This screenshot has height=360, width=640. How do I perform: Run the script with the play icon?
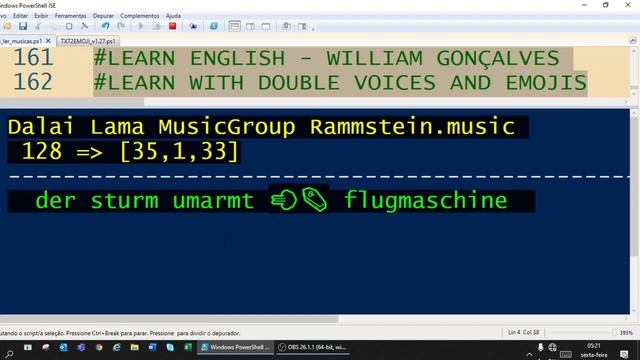[x=141, y=27]
